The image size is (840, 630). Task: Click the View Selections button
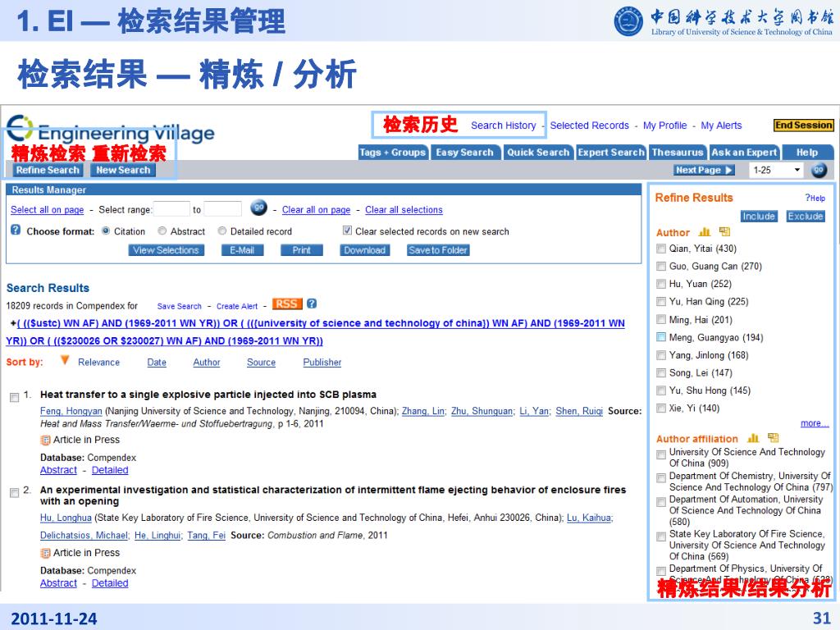(x=166, y=250)
